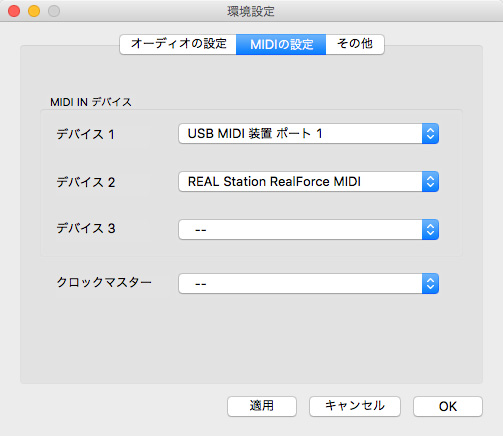Image resolution: width=503 pixels, height=436 pixels.
Task: Click the blue stepper arrows for デバイス 3
Action: coord(430,229)
